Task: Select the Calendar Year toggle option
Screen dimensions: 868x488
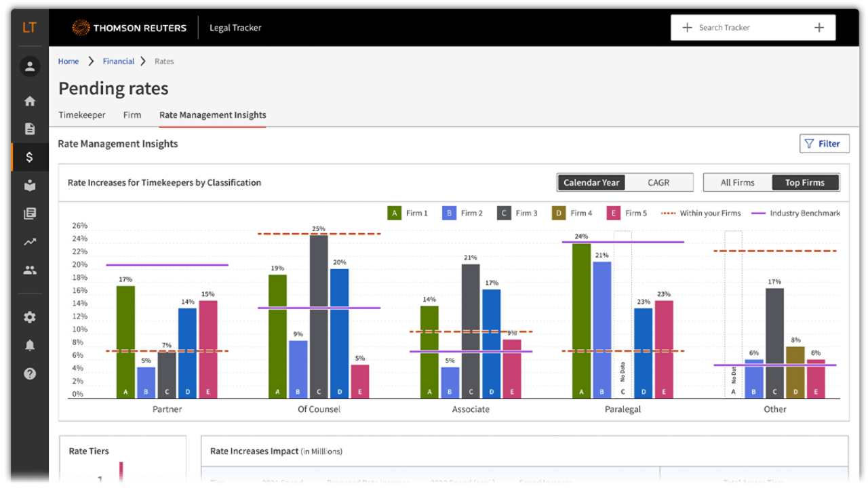Action: click(591, 182)
